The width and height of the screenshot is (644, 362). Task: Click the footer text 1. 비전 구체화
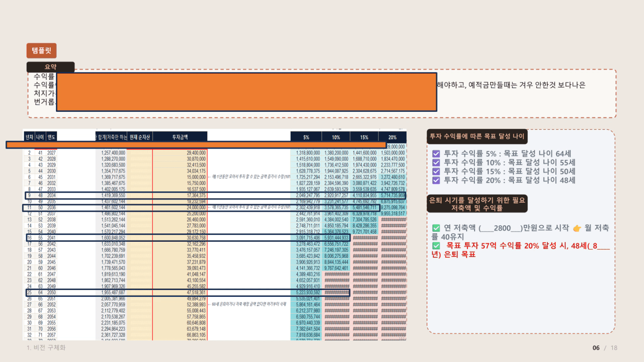(x=46, y=348)
